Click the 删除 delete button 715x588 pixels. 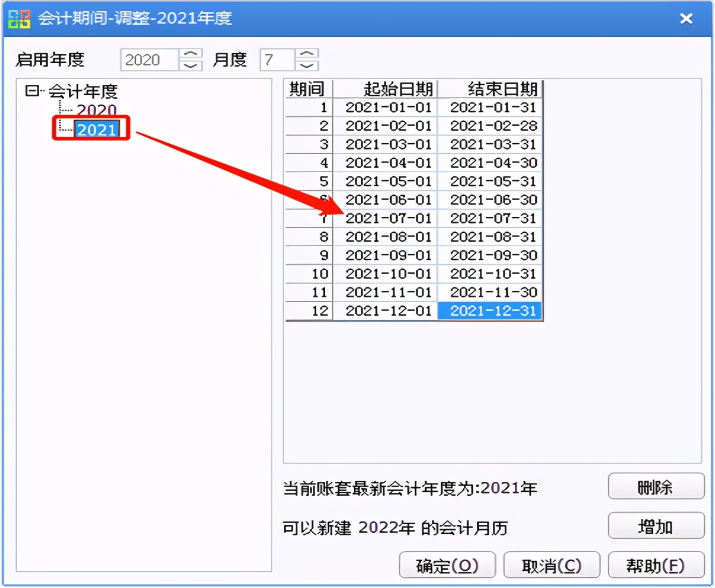(656, 486)
